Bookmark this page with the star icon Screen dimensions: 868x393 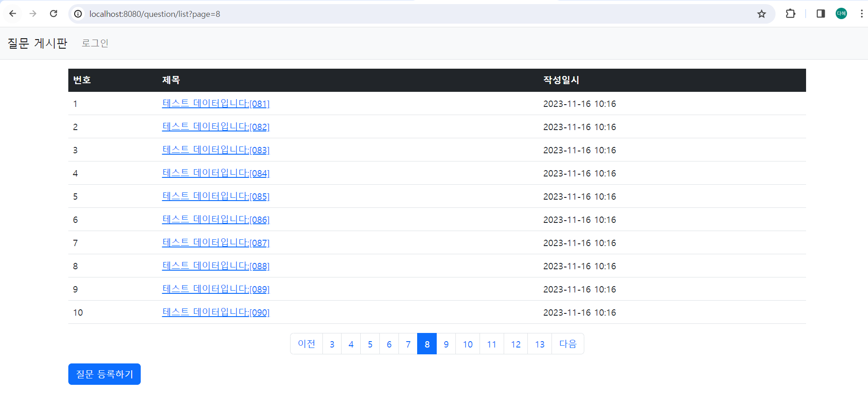point(761,14)
